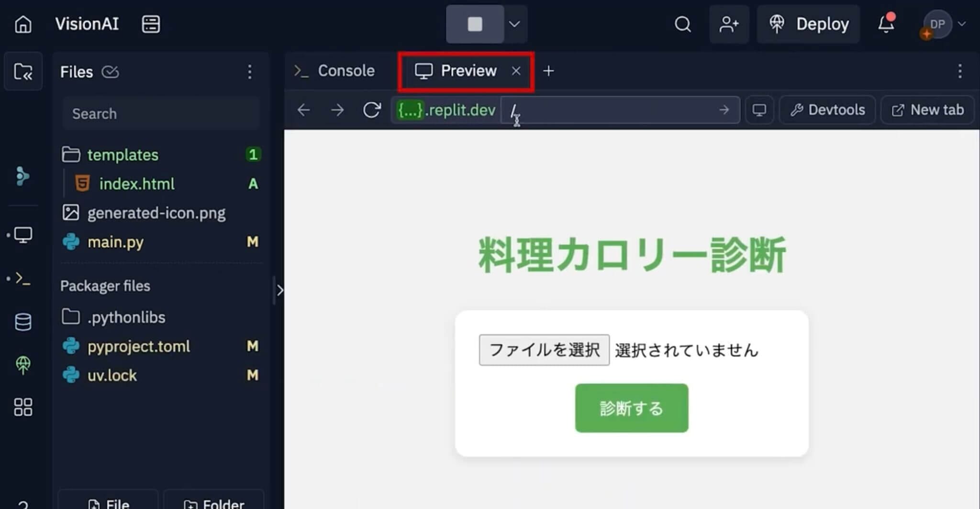Open the Git version control sidebar icon

[x=22, y=176]
